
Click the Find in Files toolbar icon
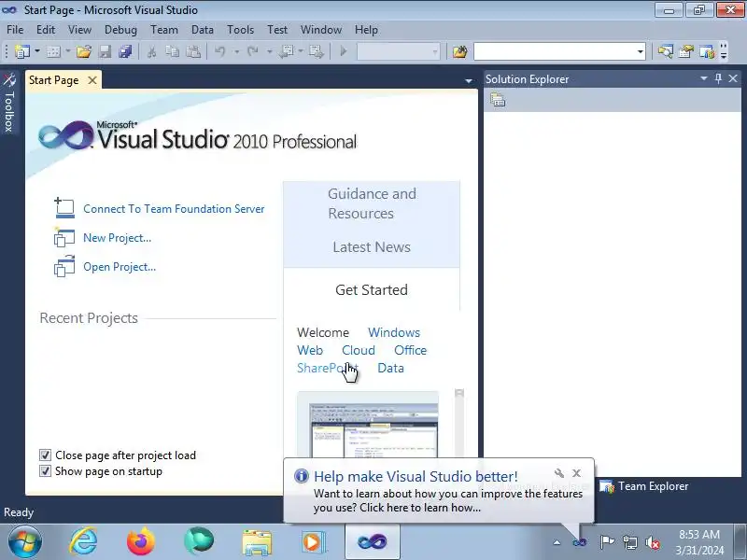tap(459, 51)
